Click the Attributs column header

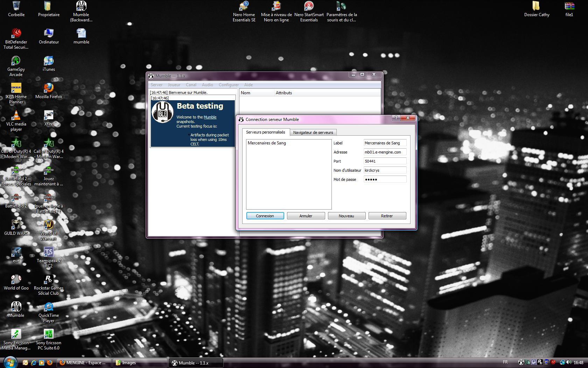point(327,93)
